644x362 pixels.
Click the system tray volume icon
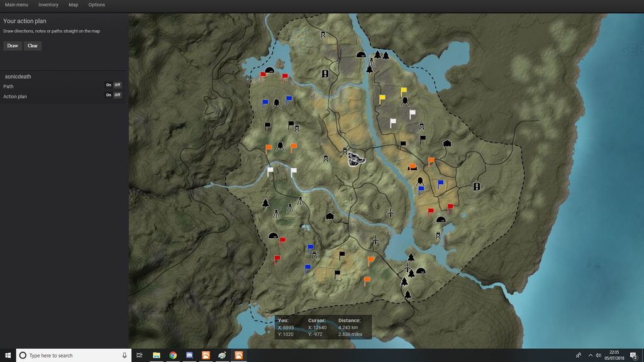599,356
